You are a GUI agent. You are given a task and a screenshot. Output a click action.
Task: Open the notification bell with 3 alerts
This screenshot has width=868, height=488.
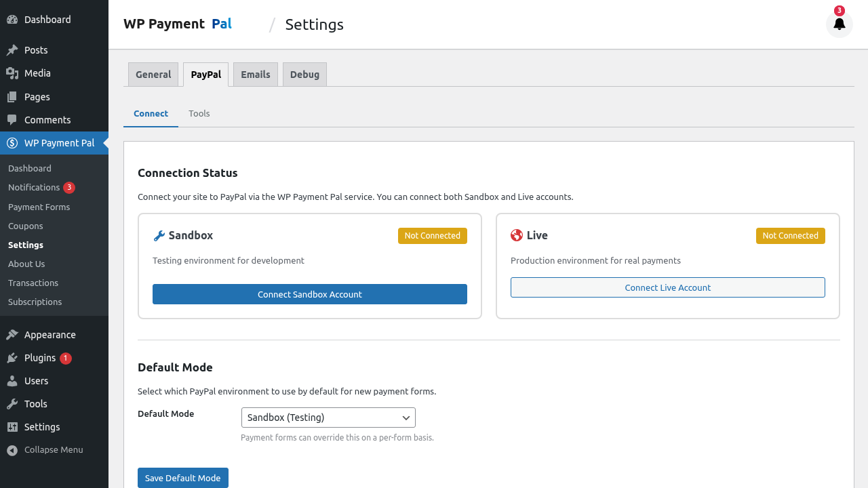pos(839,24)
